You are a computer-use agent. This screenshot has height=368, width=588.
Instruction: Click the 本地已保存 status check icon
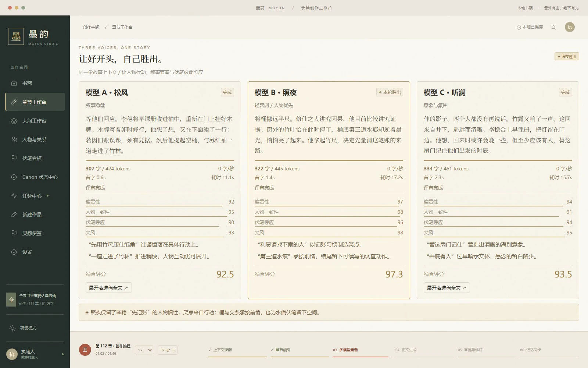coord(519,27)
